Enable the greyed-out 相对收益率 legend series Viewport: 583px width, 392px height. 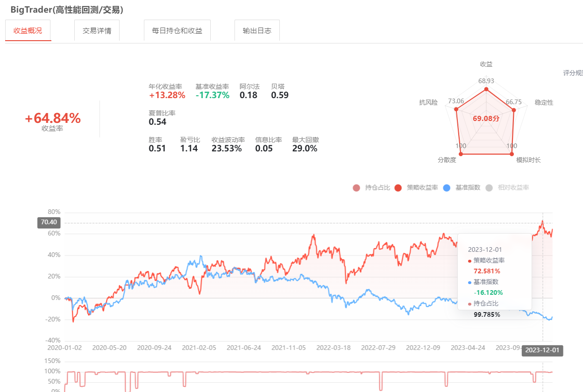click(508, 188)
